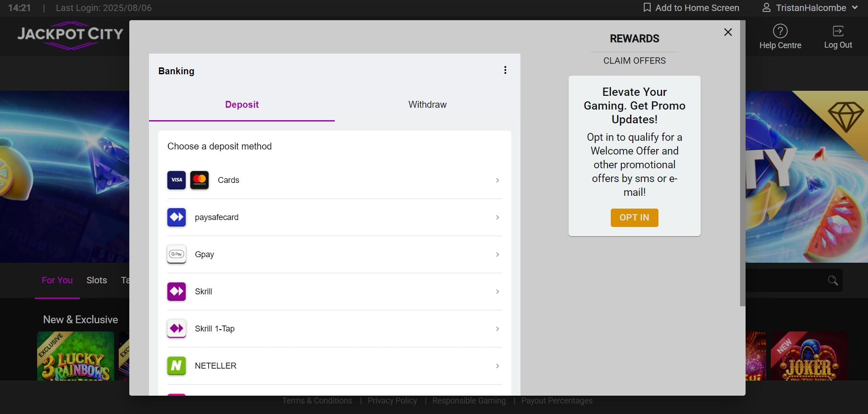Open the Responsible Gaming link

tap(469, 401)
